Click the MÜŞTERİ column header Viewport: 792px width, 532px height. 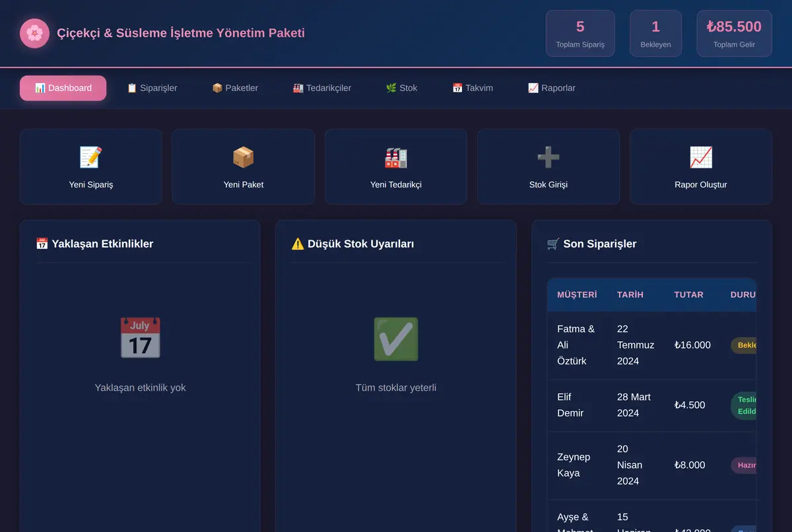click(x=577, y=295)
